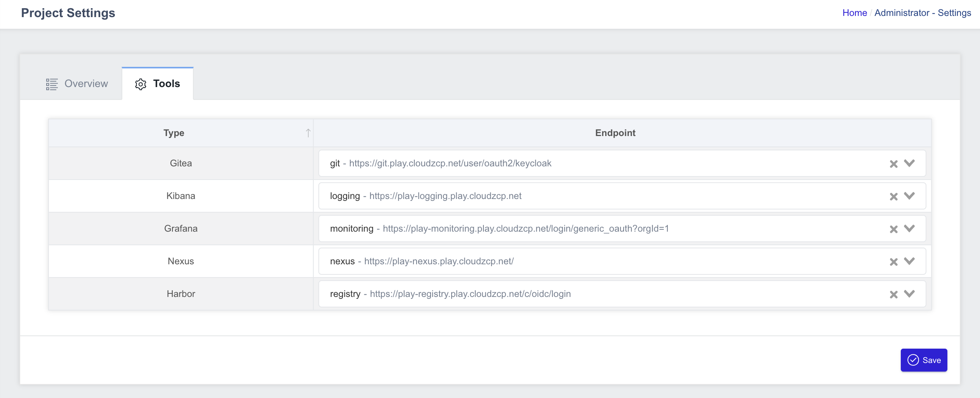Select the Nexus type cell
The width and height of the screenshot is (980, 398).
pyautogui.click(x=181, y=261)
